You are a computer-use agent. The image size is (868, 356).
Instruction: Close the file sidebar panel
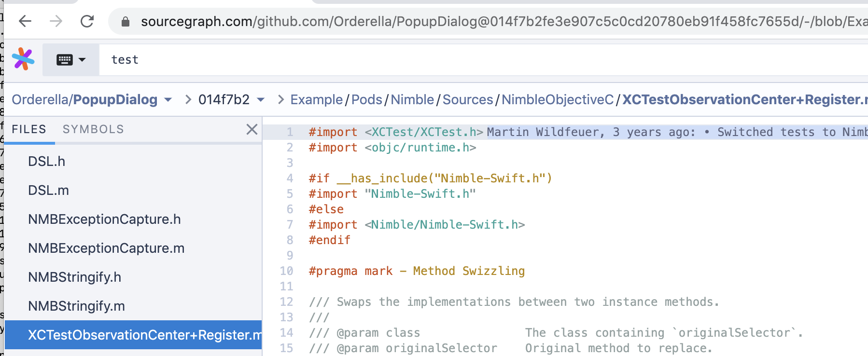click(252, 129)
